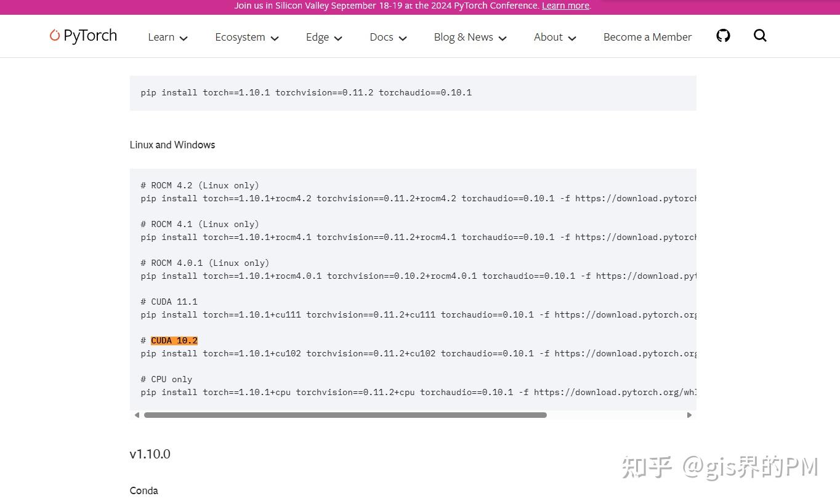Click the flame in the PyTorch logo

pyautogui.click(x=54, y=36)
